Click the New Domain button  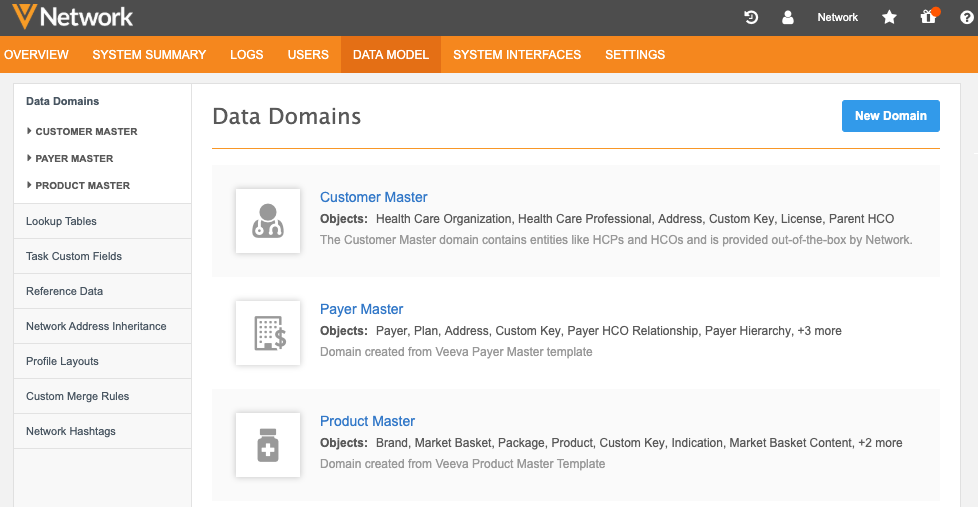point(890,116)
